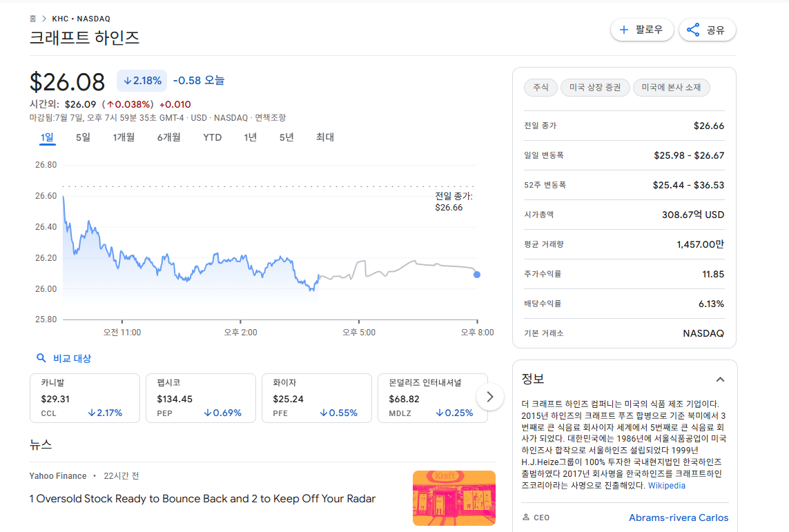Open CEO Abrams-rivera Carlos link

[x=679, y=518]
